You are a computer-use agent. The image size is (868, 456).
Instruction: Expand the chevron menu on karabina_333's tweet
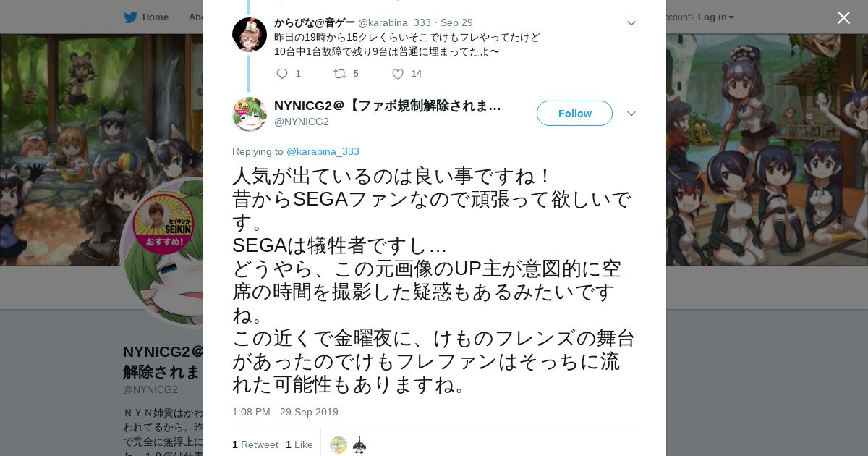(631, 23)
